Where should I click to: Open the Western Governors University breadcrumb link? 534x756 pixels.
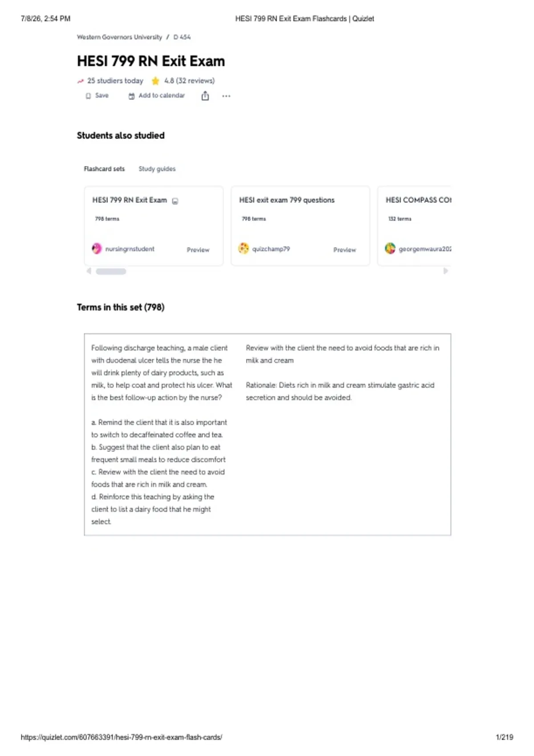pyautogui.click(x=119, y=37)
